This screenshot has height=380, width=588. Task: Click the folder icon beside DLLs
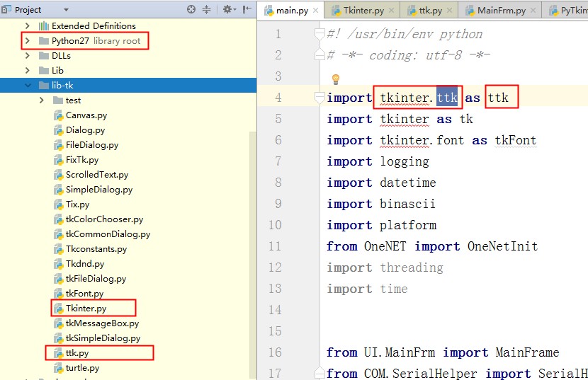point(44,55)
